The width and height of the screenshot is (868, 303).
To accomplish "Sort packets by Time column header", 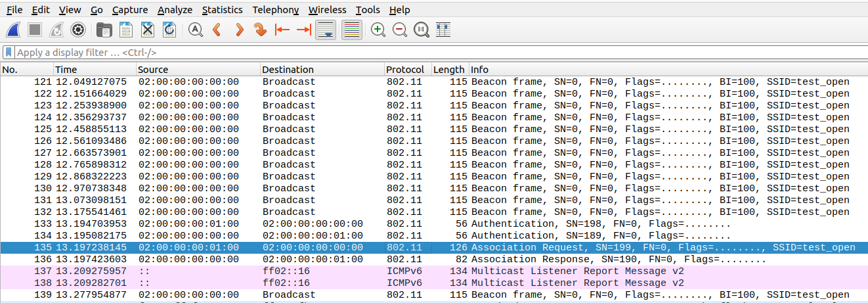I will coord(66,70).
